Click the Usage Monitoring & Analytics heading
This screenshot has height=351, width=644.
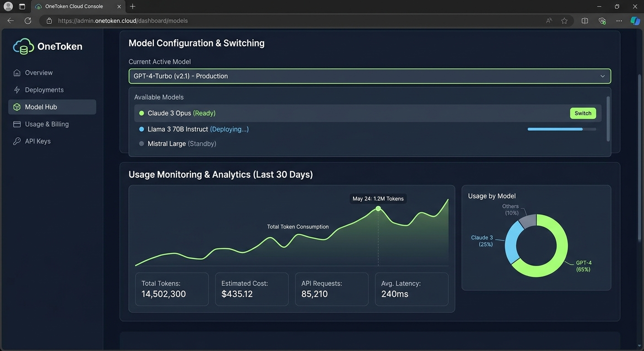(x=221, y=175)
